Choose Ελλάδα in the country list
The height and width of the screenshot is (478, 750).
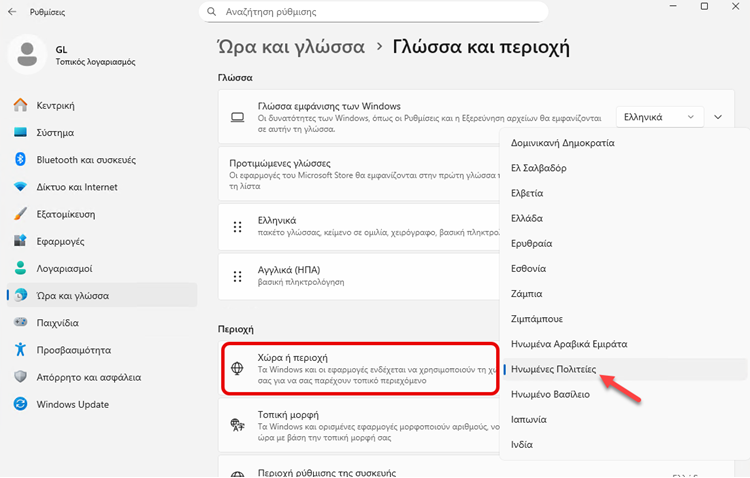[x=527, y=218]
